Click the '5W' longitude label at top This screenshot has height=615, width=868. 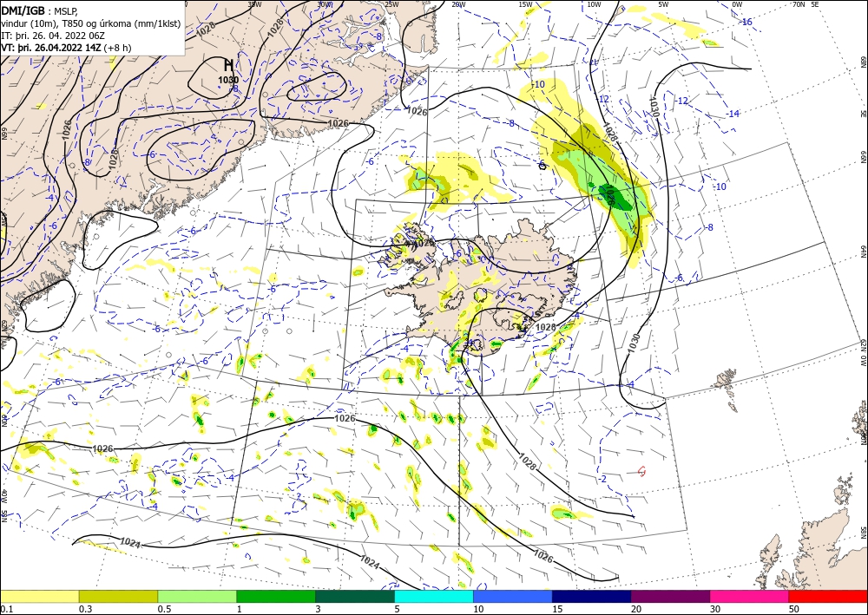(x=663, y=4)
